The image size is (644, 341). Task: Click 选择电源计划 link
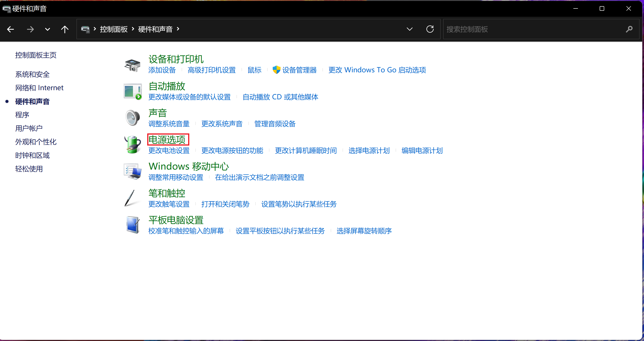click(x=369, y=151)
